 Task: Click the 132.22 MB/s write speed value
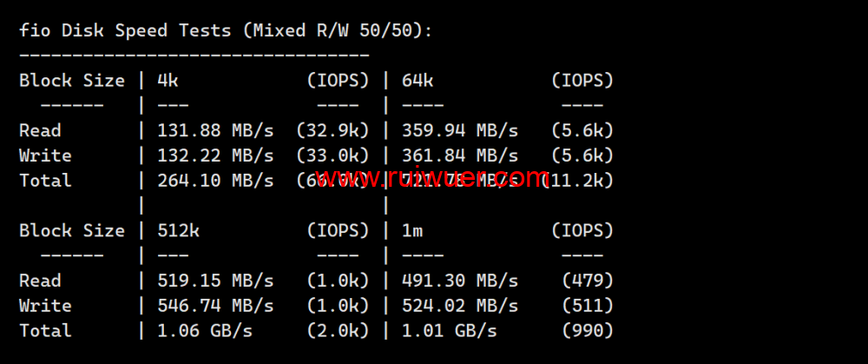[215, 156]
